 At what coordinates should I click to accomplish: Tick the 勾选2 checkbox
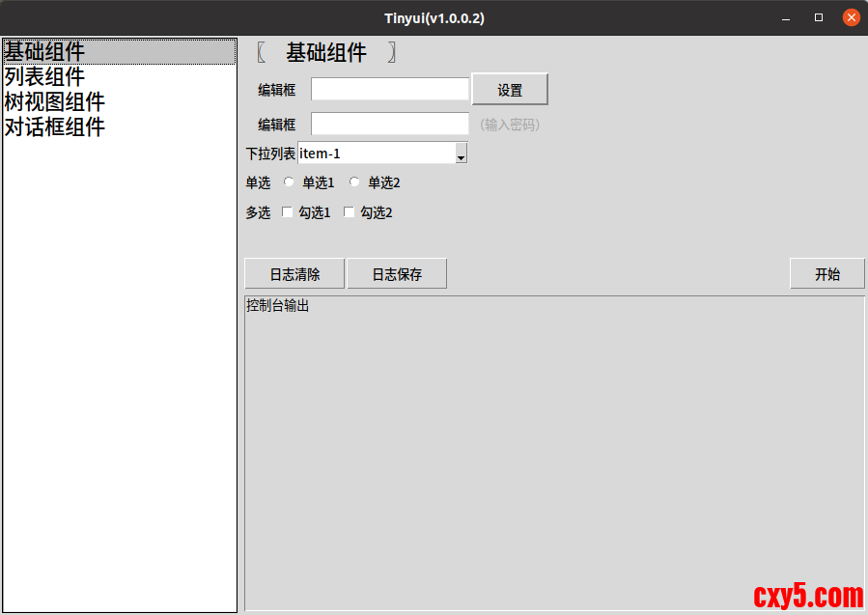click(x=350, y=212)
